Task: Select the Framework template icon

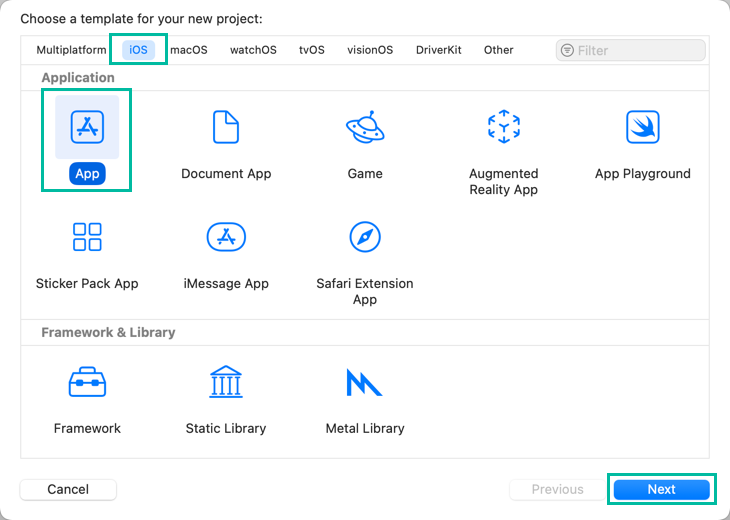Action: pos(87,382)
